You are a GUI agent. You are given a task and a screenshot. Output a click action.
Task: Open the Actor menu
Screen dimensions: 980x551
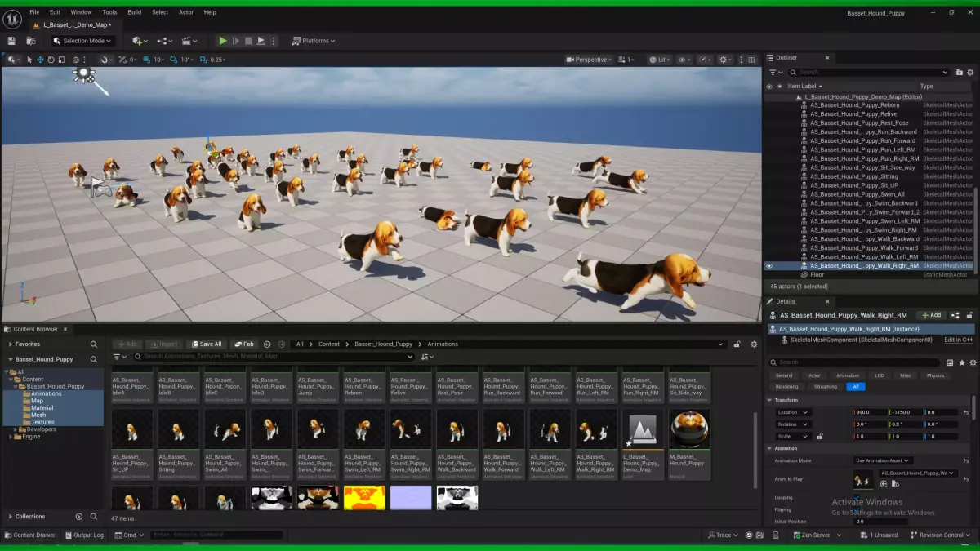pos(186,12)
